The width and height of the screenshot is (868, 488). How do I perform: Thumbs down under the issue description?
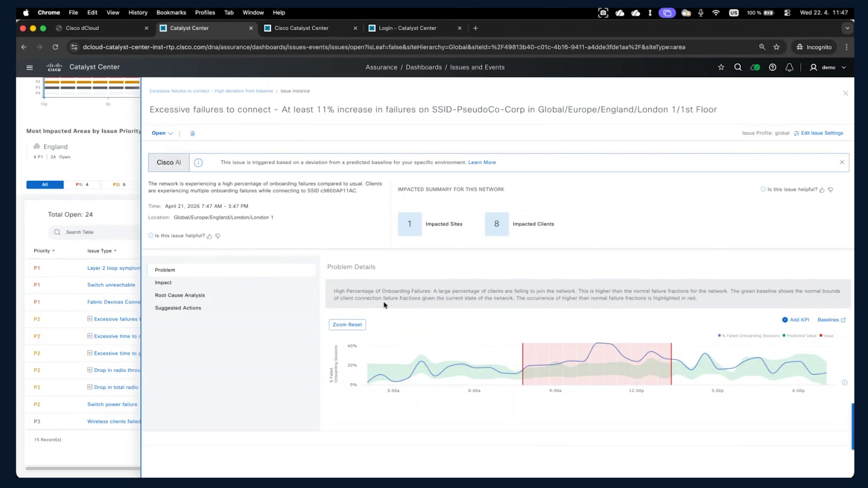(x=218, y=236)
